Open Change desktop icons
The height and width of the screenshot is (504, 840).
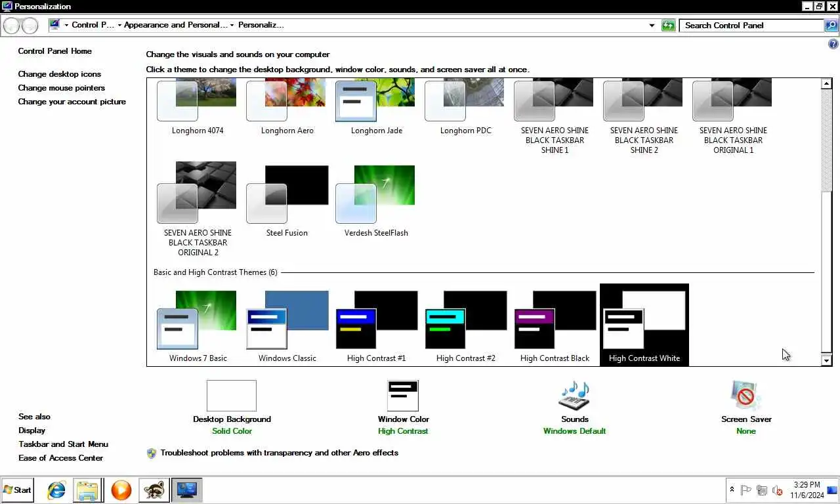59,74
